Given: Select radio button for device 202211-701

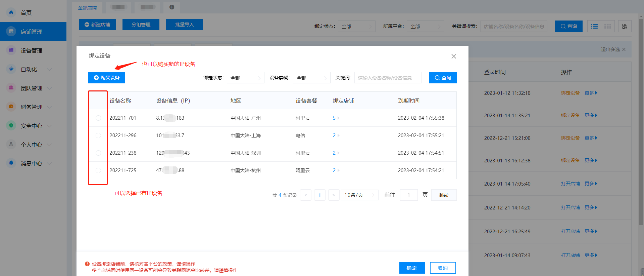Looking at the screenshot, I should [98, 118].
